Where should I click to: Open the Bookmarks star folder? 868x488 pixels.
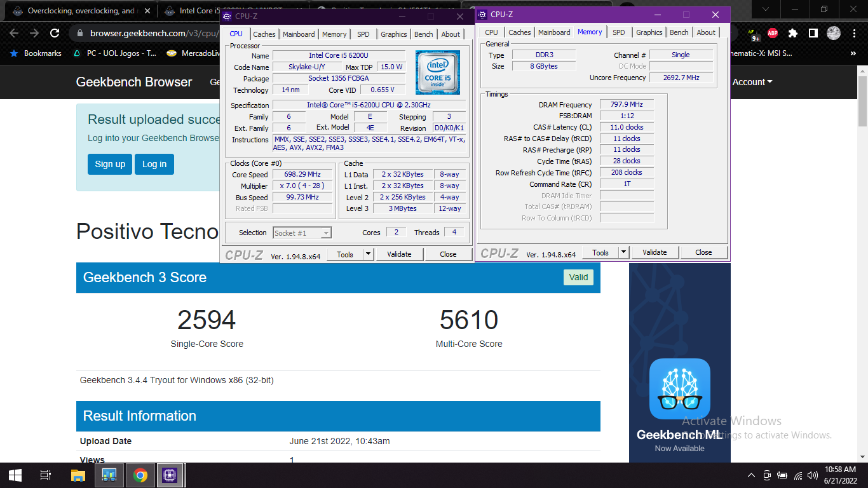[x=36, y=53]
